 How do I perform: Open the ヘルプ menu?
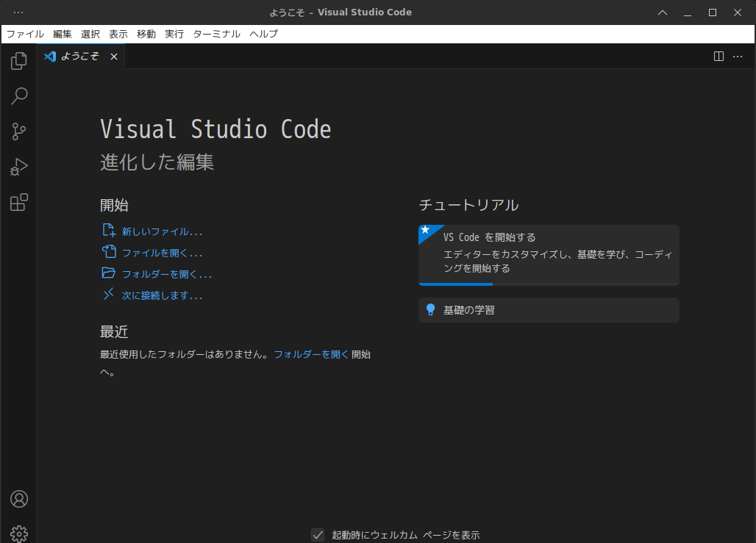pos(263,34)
